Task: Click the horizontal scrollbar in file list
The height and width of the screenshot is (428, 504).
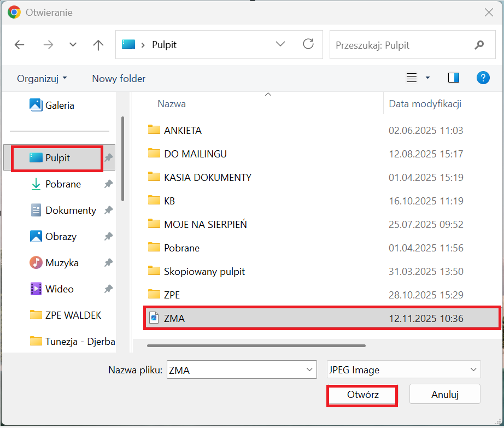Action: 256,345
